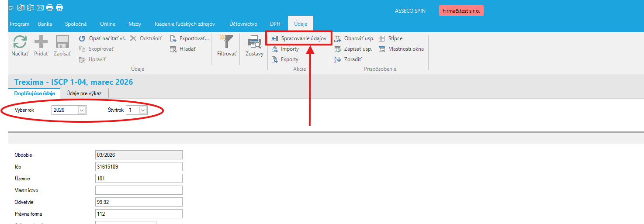Click Opäť načítať vš. reload icon
Screen dimensions: 644x224
[x=82, y=38]
